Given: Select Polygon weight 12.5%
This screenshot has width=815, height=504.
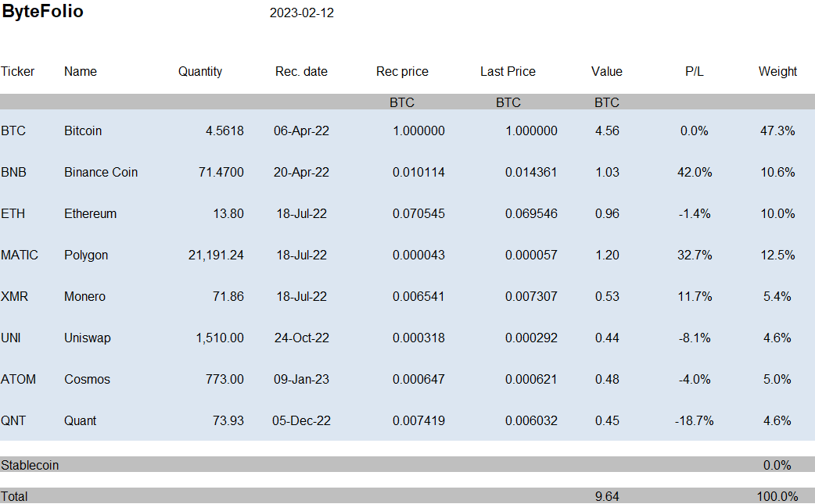Looking at the screenshot, I should click(777, 256).
